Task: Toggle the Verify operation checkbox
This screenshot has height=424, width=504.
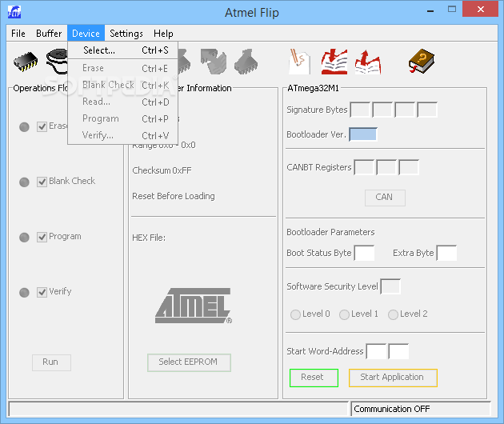Action: (42, 292)
